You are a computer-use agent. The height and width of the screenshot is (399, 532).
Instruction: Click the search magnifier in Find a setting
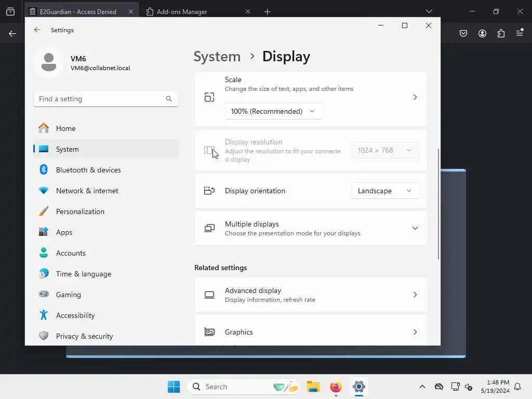coord(169,99)
